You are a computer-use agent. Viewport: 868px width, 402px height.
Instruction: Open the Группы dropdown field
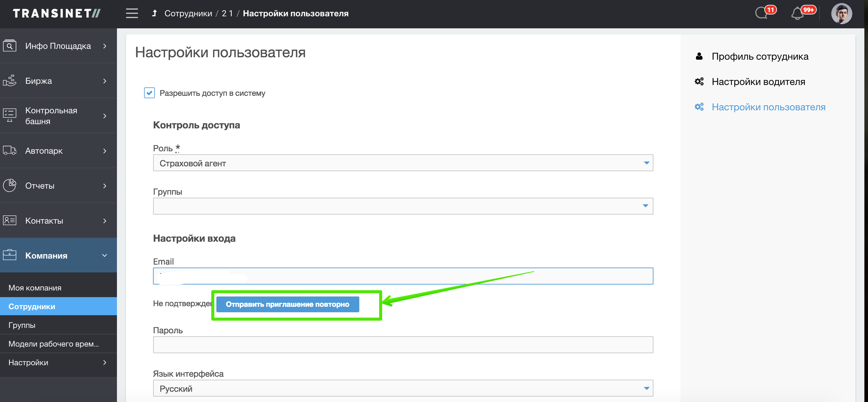pos(403,206)
